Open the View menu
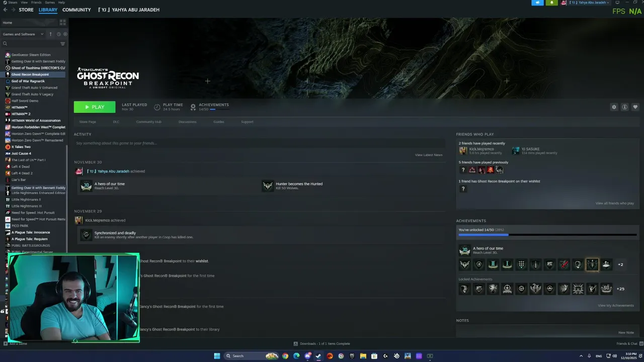This screenshot has width=644, height=362. [x=24, y=3]
